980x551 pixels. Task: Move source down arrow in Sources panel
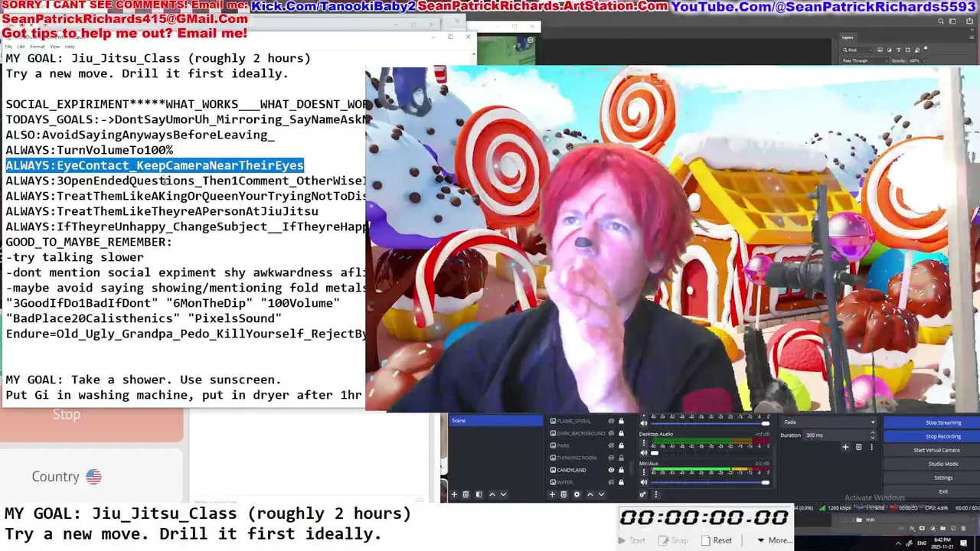(601, 494)
